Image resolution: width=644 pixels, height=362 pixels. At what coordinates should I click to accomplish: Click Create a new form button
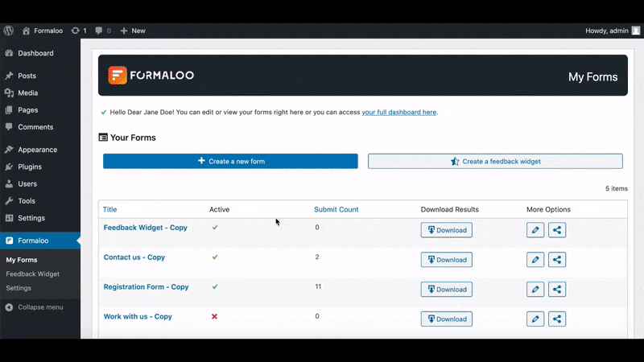[x=230, y=162]
